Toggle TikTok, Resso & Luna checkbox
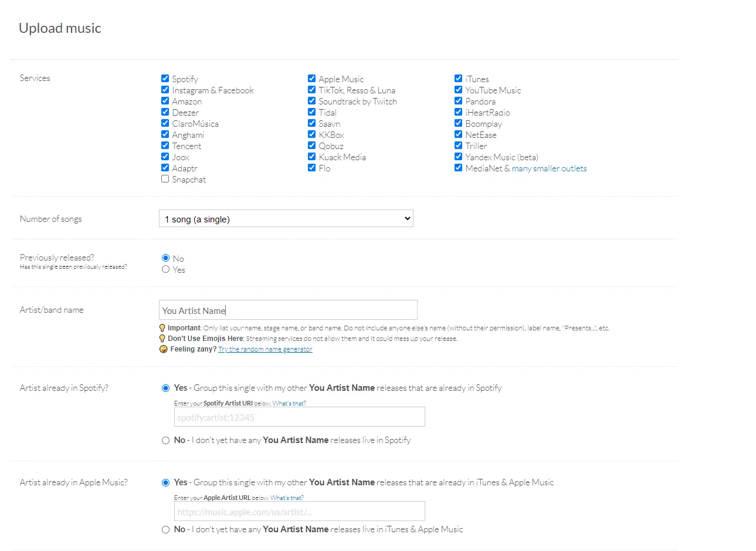 tap(312, 90)
